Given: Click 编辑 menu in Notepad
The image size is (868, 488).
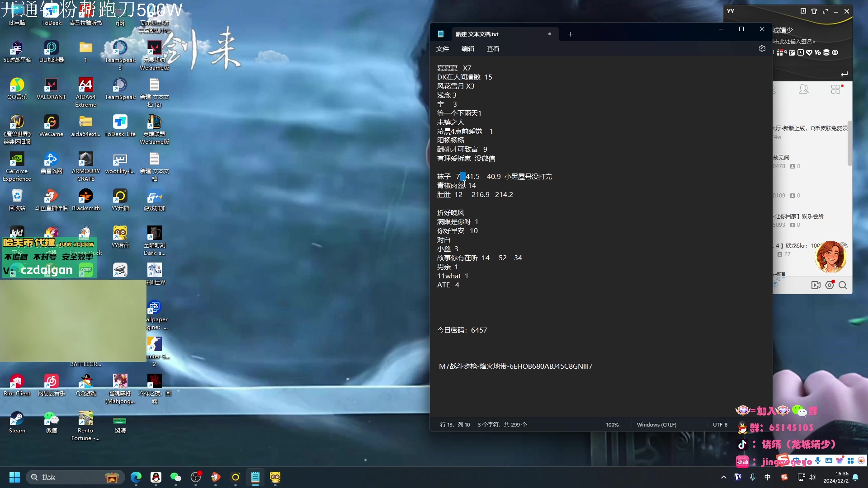Looking at the screenshot, I should pos(468,48).
